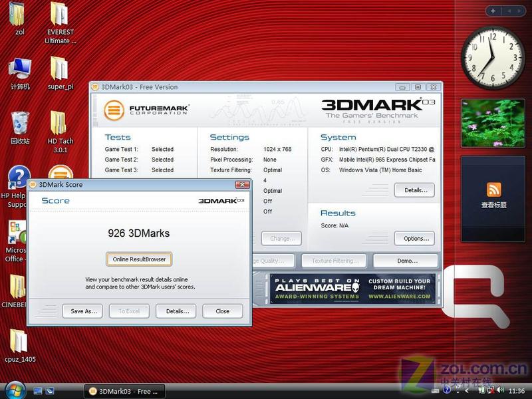Viewport: 532px width, 399px height.
Task: Click 'Game Test 2:' row label
Action: pos(122,160)
